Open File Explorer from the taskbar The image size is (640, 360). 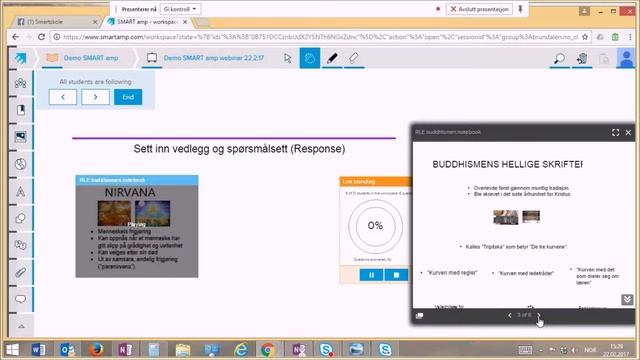coord(183,350)
